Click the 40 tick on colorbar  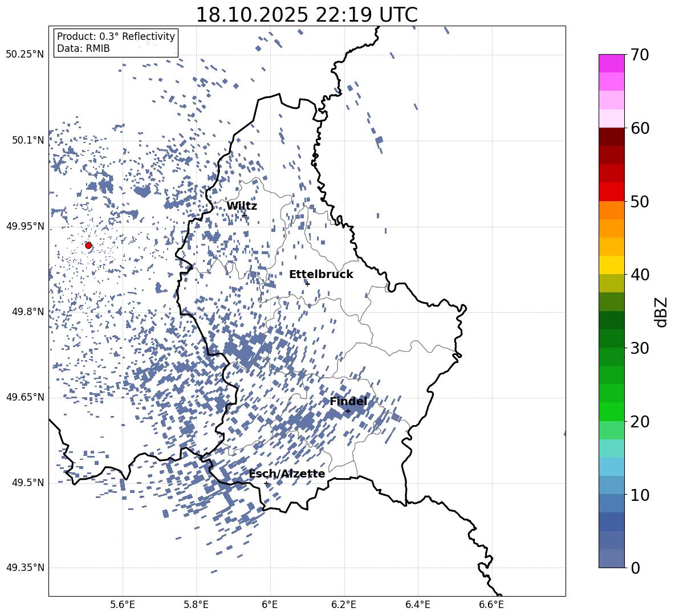click(640, 275)
